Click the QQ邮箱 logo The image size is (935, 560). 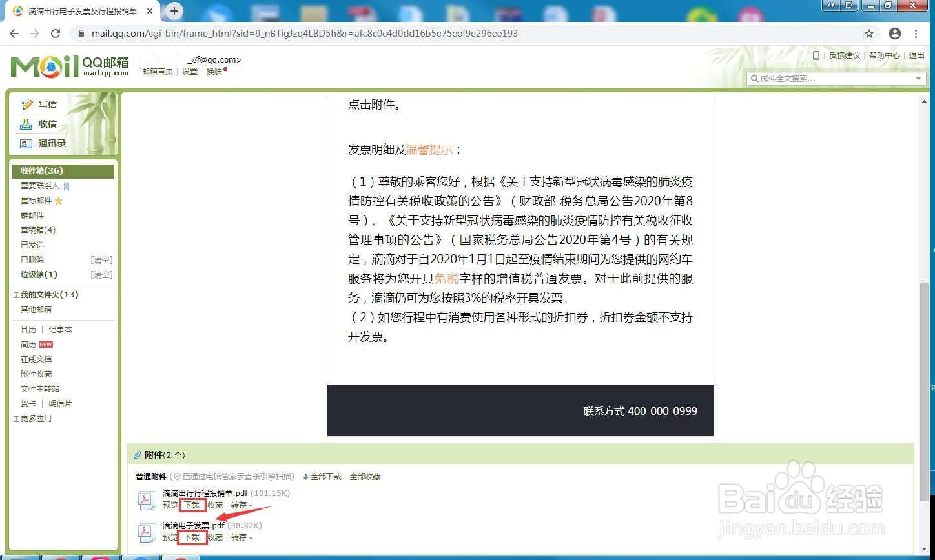(x=70, y=66)
